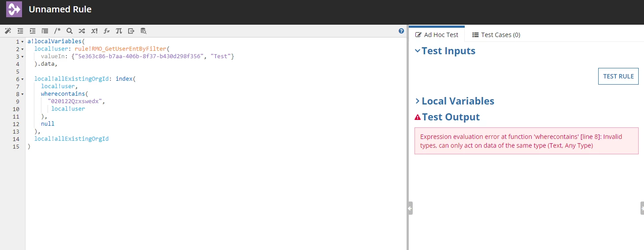Fold code at line 1 arrow
The height and width of the screenshot is (250, 644).
[x=22, y=41]
